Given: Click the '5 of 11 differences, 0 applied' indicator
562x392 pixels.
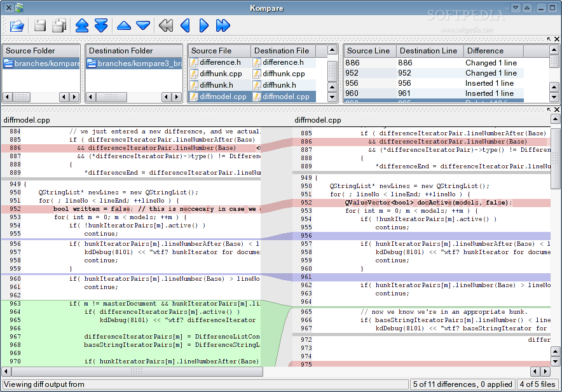Looking at the screenshot, I should (x=462, y=384).
